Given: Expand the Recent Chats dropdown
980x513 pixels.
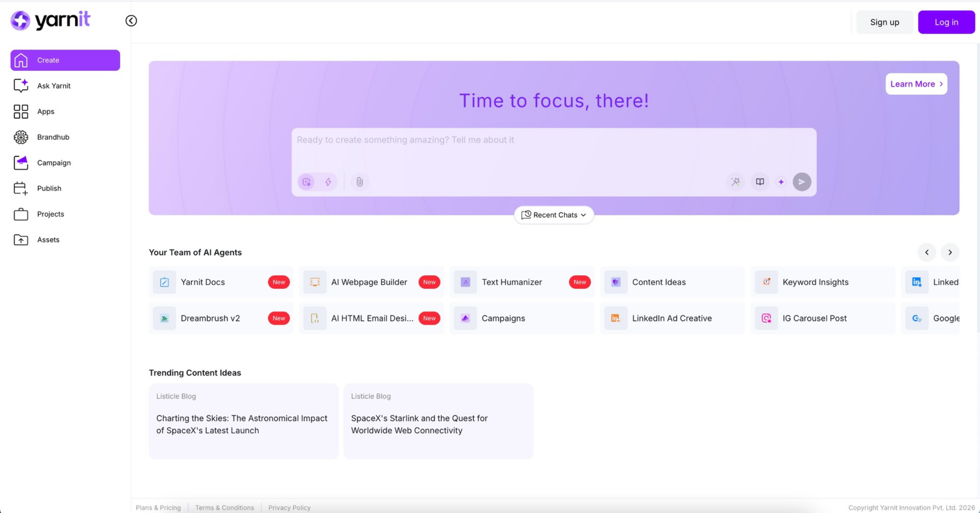Looking at the screenshot, I should coord(553,215).
